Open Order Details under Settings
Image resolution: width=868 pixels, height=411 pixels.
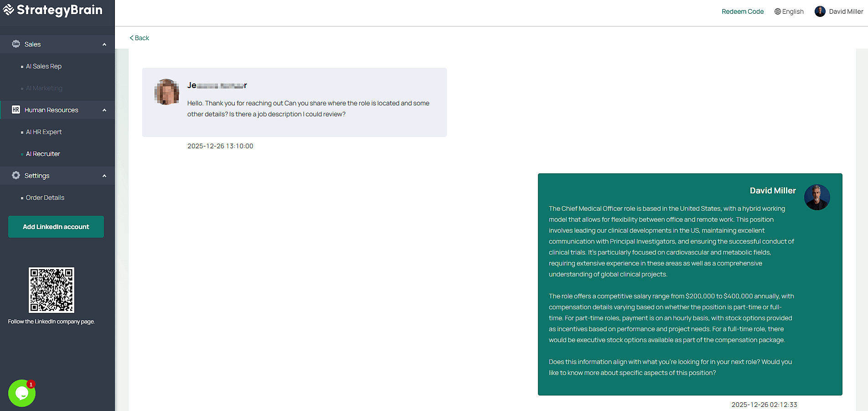pos(45,198)
